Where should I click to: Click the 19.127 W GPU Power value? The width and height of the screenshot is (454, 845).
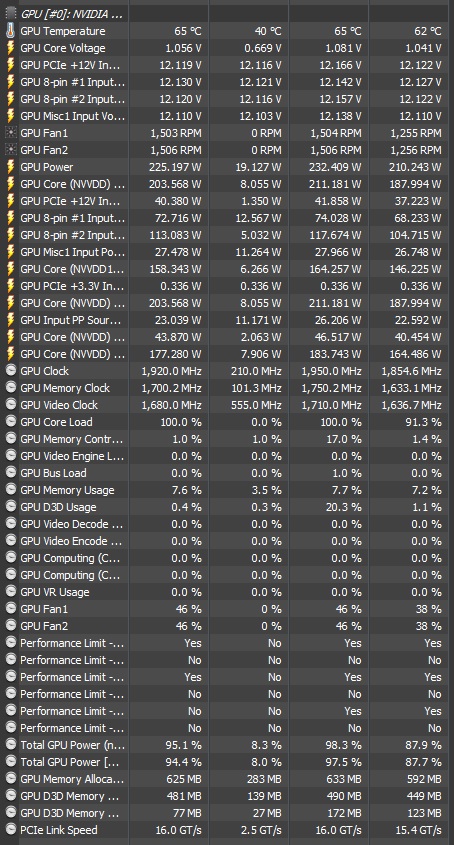pyautogui.click(x=258, y=168)
